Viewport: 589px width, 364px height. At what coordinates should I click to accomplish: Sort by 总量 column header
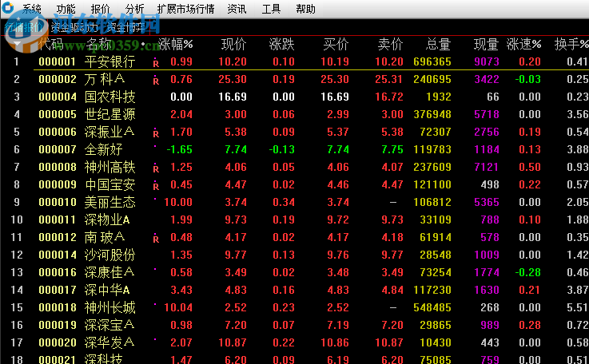pos(438,45)
